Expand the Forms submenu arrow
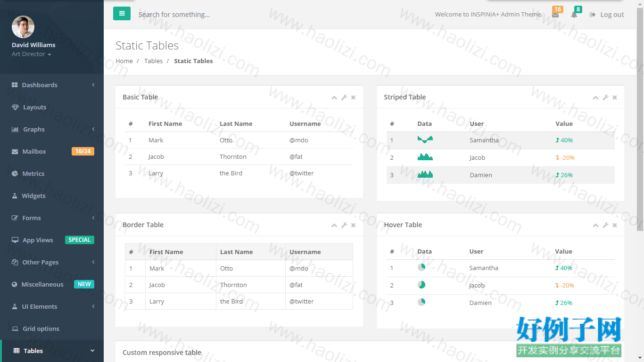644x362 pixels. pyautogui.click(x=93, y=218)
